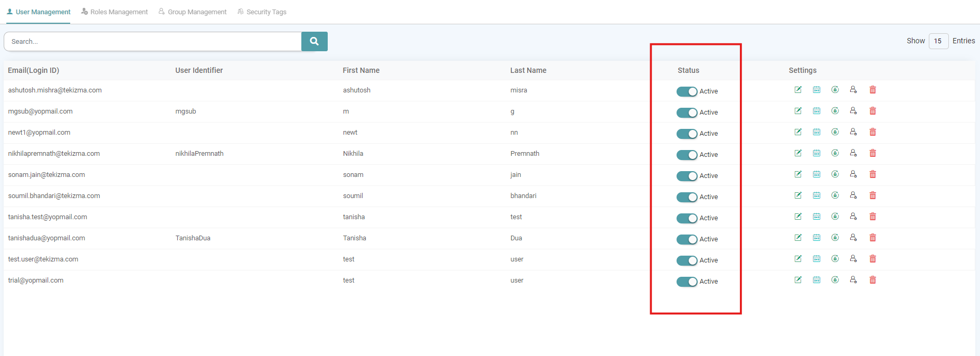
Task: Switch to the Roles Management tab
Action: tap(115, 12)
